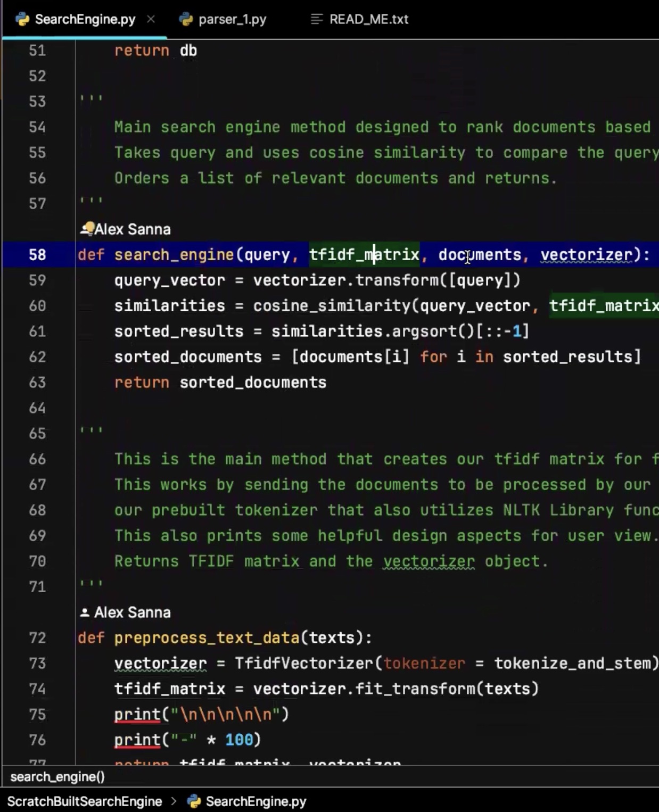Click sorted_documents variable on line 62
659x812 pixels.
point(188,357)
